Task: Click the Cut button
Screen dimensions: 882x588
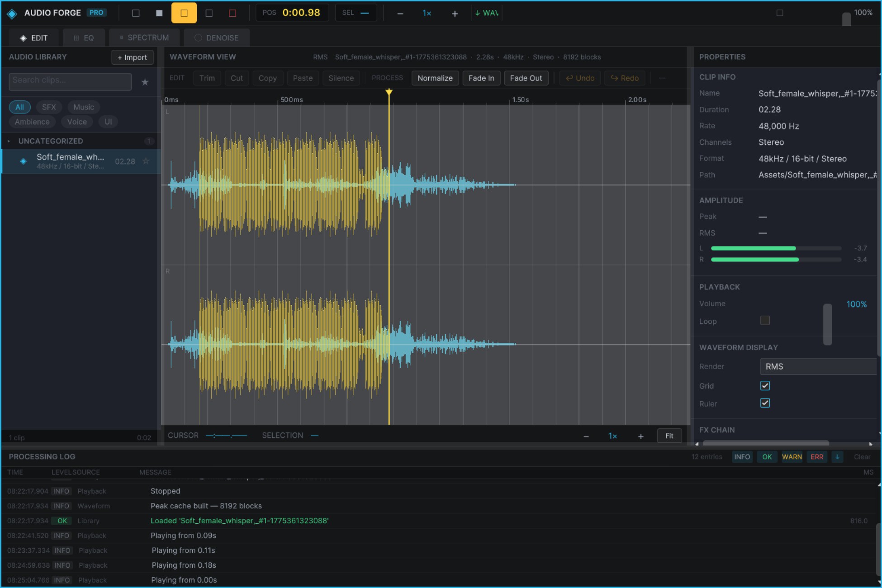Action: click(237, 78)
